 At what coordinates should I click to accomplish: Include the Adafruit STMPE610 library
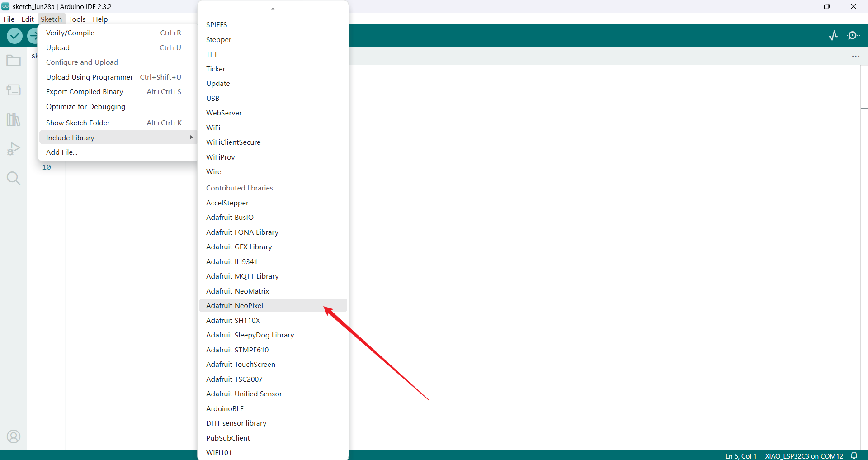273,350
